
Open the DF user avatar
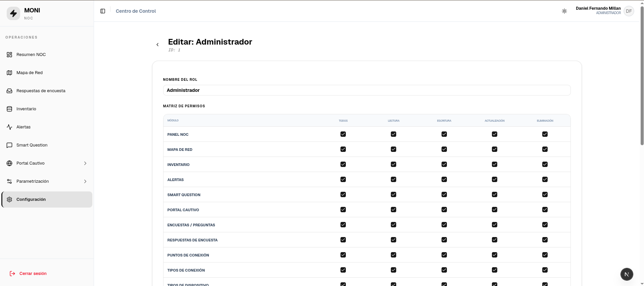[x=629, y=11]
